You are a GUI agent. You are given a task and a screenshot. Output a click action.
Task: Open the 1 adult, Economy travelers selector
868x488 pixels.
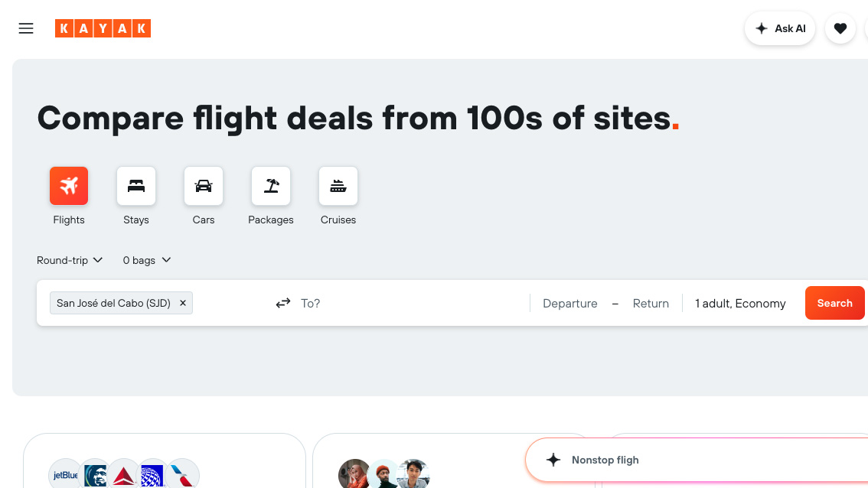[740, 303]
